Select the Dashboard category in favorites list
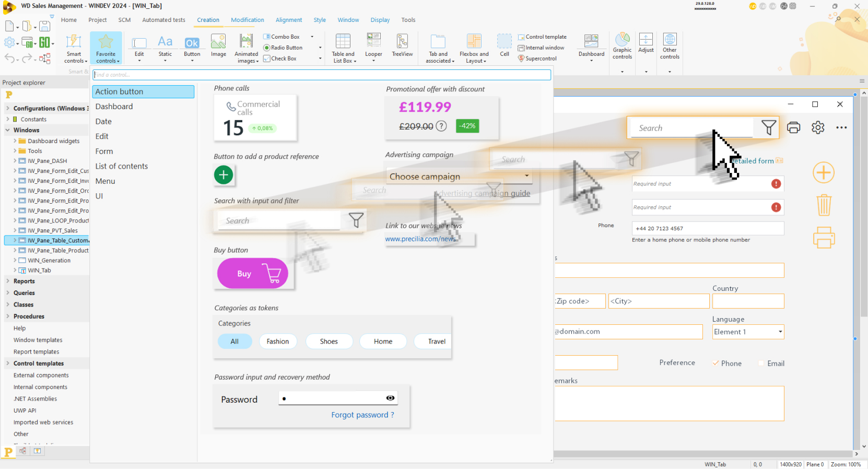868x469 pixels. pyautogui.click(x=143, y=107)
